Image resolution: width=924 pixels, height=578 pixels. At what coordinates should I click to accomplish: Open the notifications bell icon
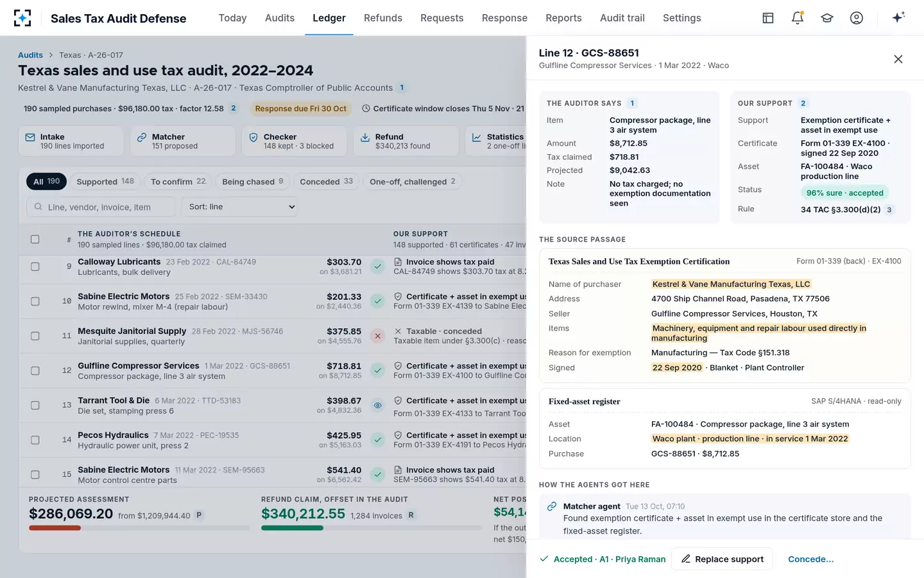[798, 18]
